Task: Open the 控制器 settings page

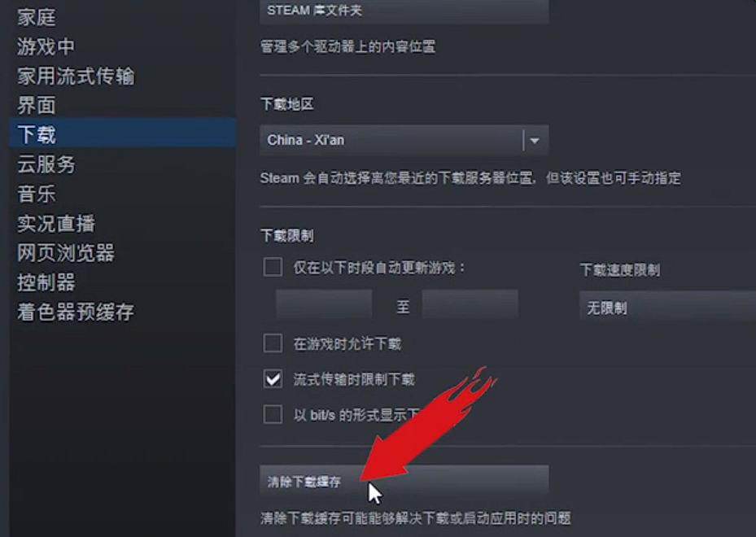Action: [x=46, y=282]
